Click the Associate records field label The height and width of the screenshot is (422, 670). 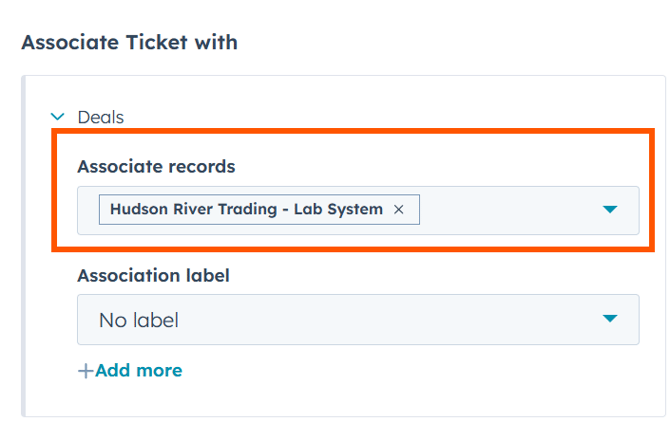point(156,166)
